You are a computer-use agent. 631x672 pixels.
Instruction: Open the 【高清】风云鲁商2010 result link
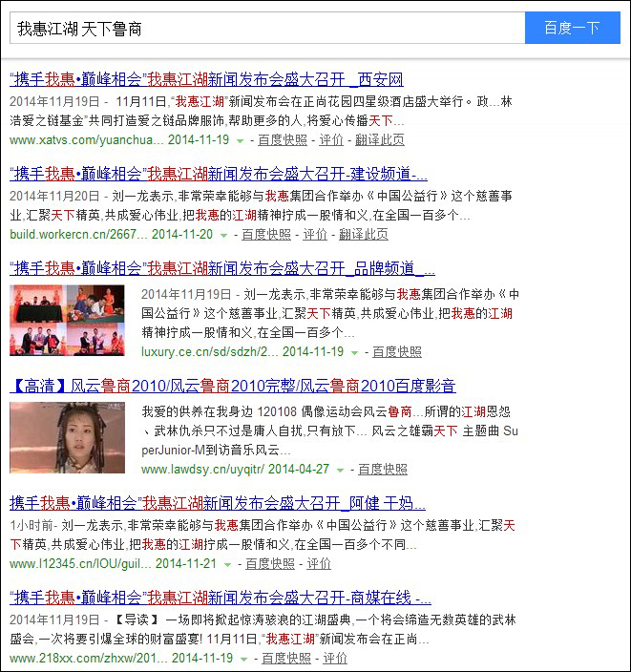(x=233, y=386)
